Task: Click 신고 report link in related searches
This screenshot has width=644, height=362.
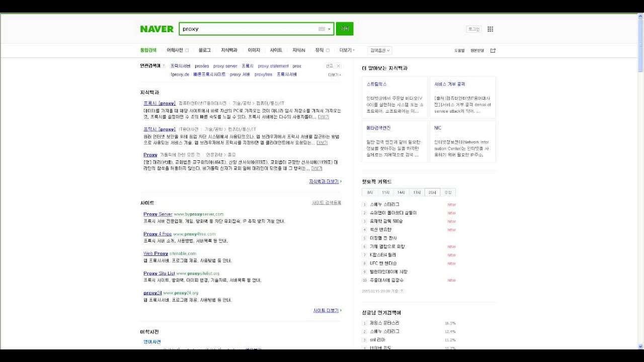Action: [x=330, y=66]
